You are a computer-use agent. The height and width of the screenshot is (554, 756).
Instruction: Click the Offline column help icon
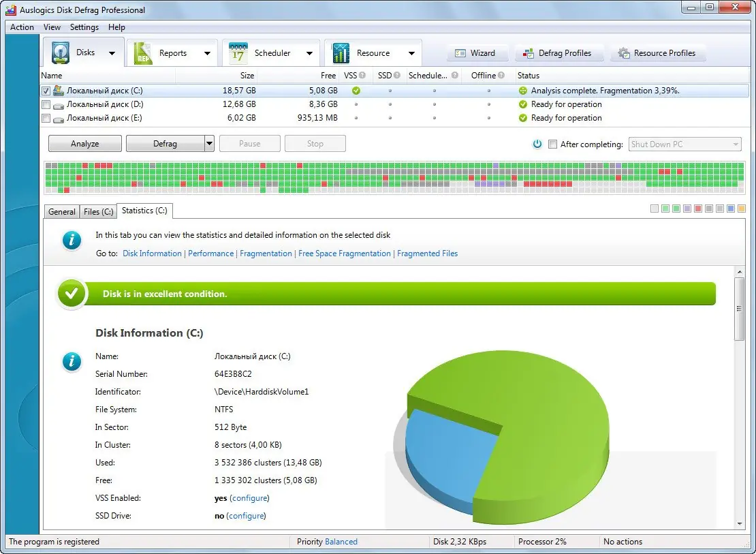pos(501,75)
